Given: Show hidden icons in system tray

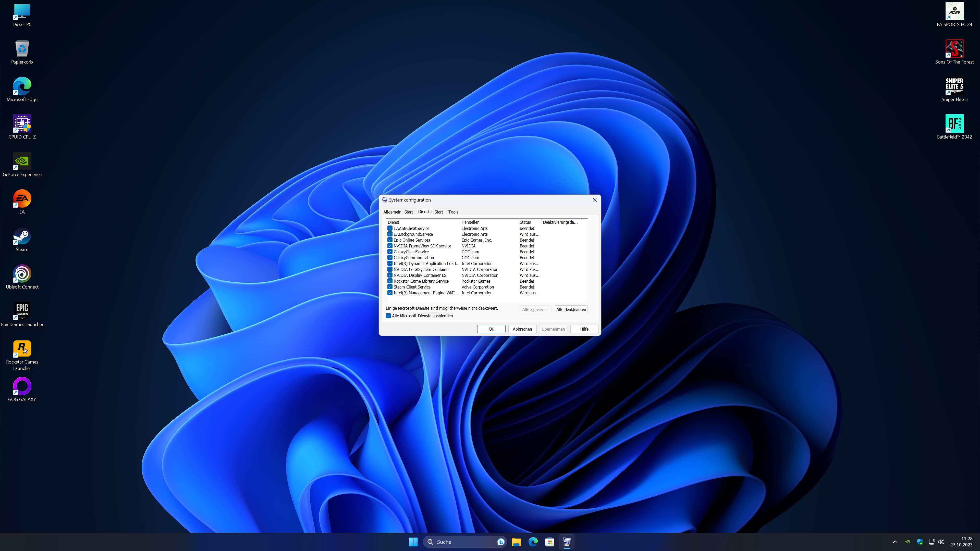Looking at the screenshot, I should point(895,542).
